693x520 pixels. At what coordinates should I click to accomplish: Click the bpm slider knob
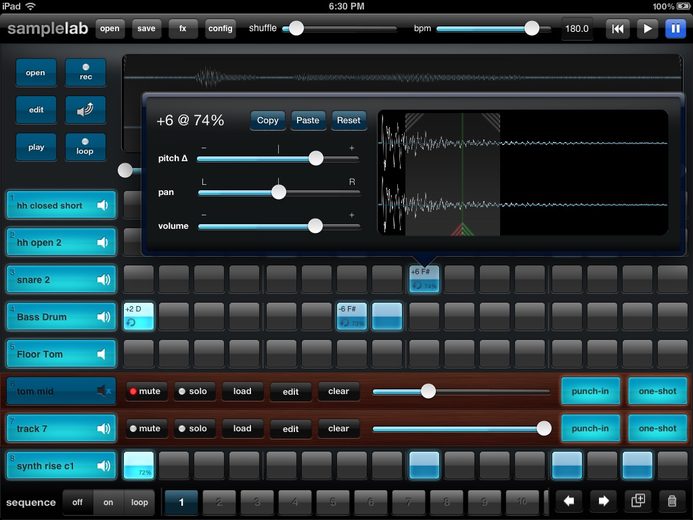(532, 29)
